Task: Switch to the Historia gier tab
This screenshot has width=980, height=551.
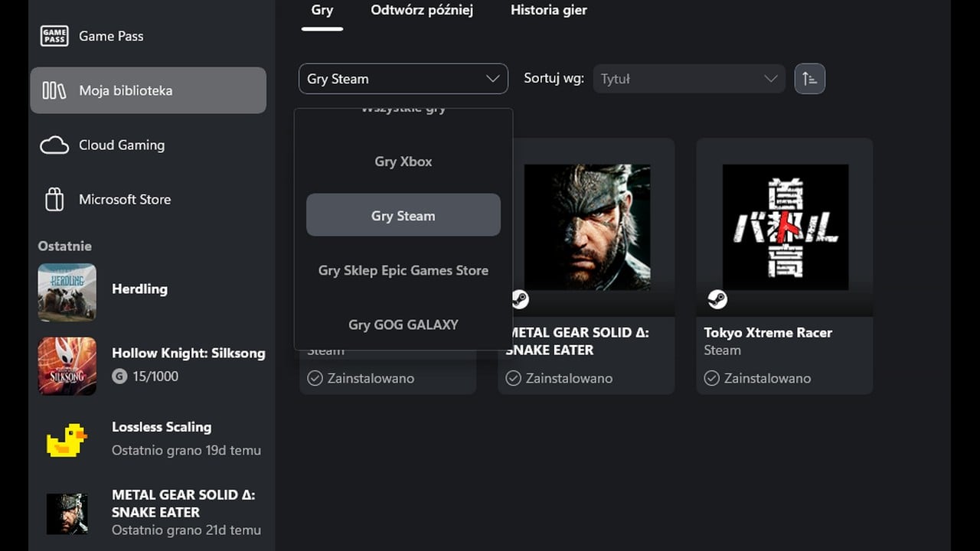Action: click(549, 11)
